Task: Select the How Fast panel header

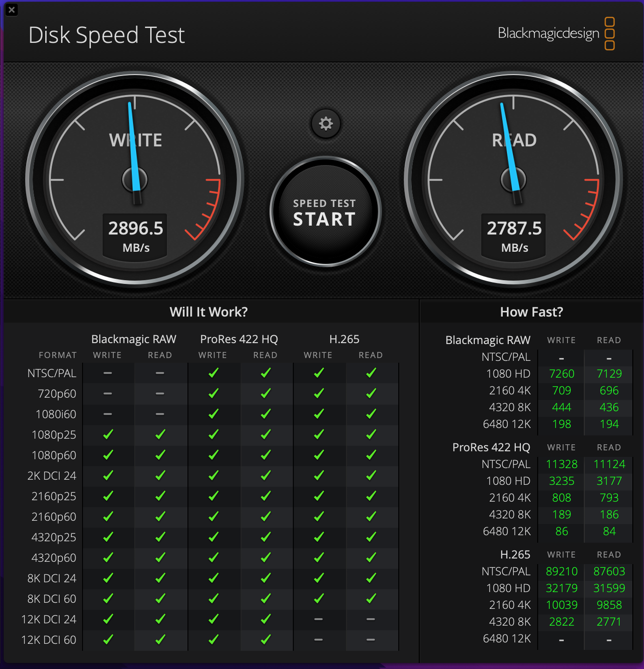Action: tap(531, 311)
